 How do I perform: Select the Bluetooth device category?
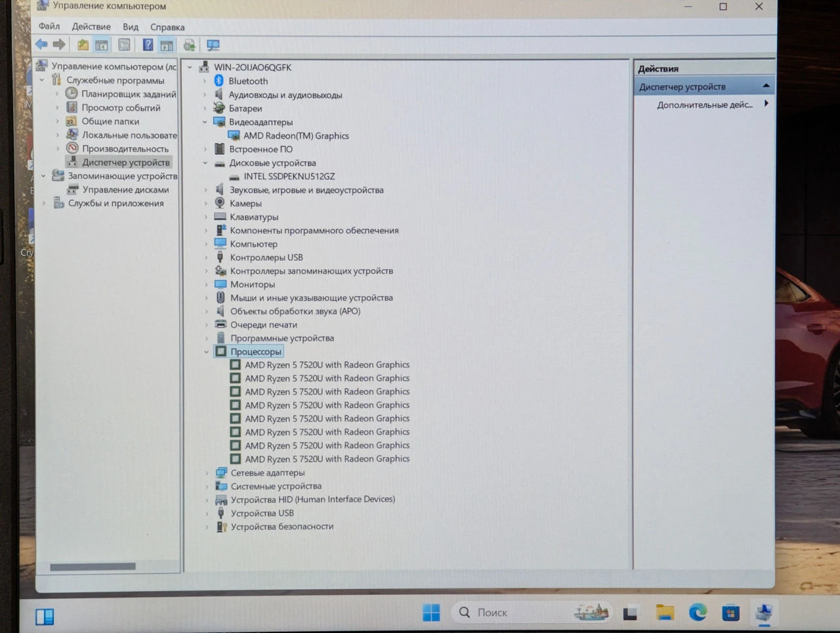(x=248, y=81)
